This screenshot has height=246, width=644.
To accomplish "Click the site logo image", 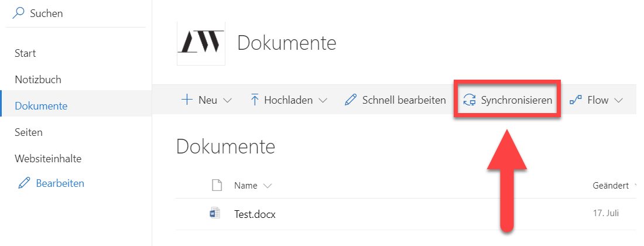I will point(201,43).
